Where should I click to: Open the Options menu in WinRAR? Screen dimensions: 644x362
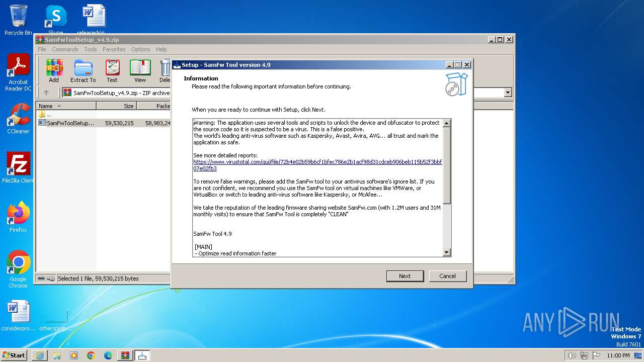coord(141,49)
